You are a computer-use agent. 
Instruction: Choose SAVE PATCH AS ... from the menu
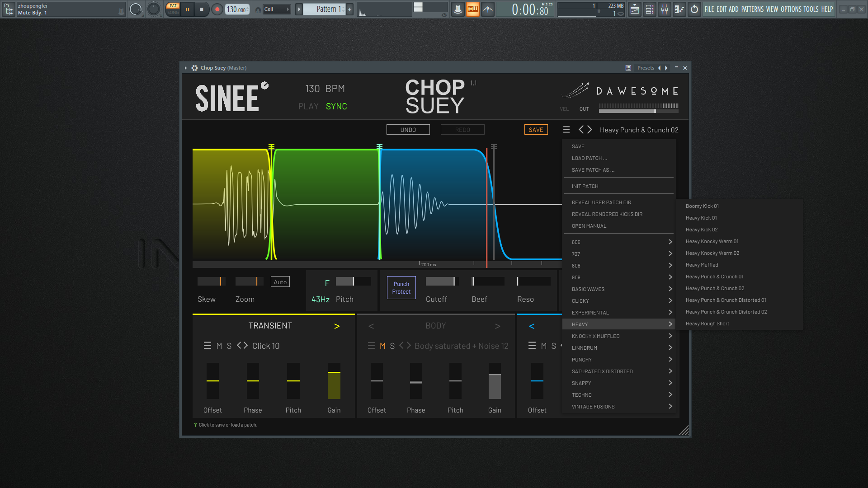618,170
